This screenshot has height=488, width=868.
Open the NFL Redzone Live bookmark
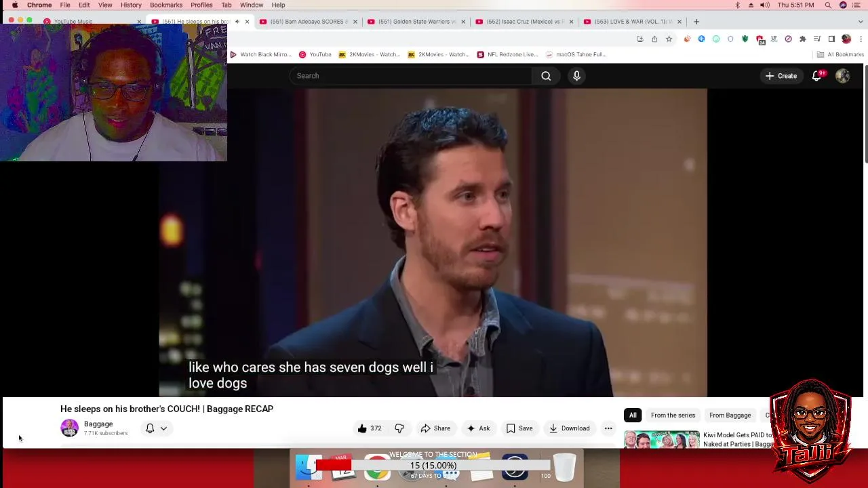point(507,54)
